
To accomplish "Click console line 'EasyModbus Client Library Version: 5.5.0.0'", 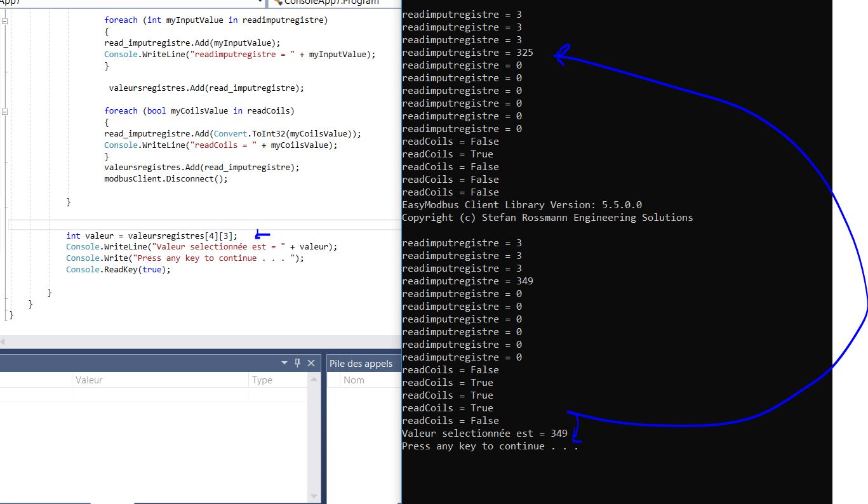I will [x=522, y=205].
